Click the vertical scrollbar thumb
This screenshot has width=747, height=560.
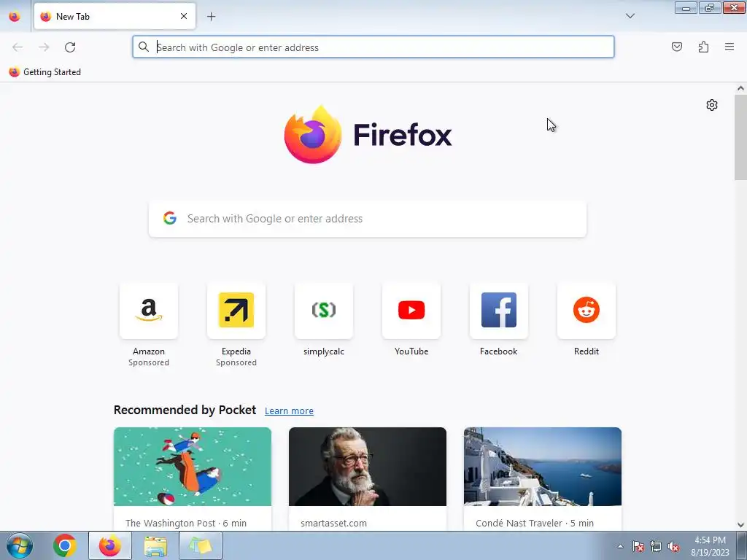(740, 137)
